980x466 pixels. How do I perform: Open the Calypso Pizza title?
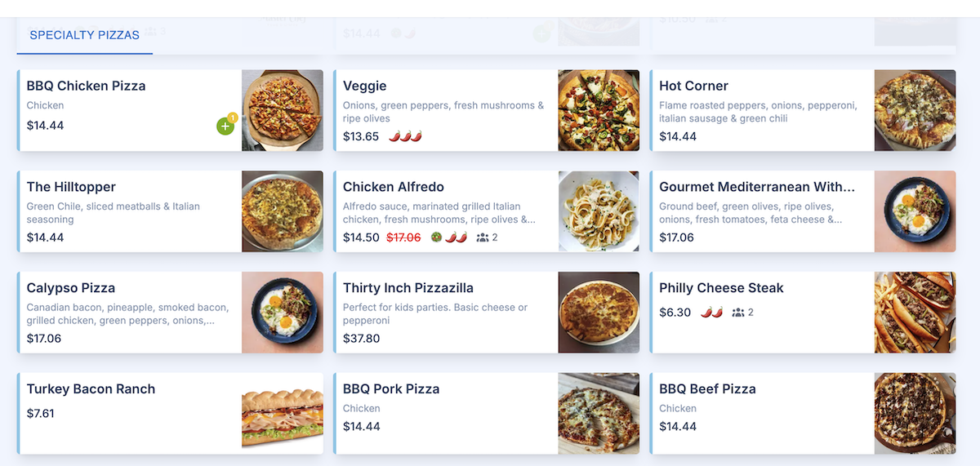point(70,288)
